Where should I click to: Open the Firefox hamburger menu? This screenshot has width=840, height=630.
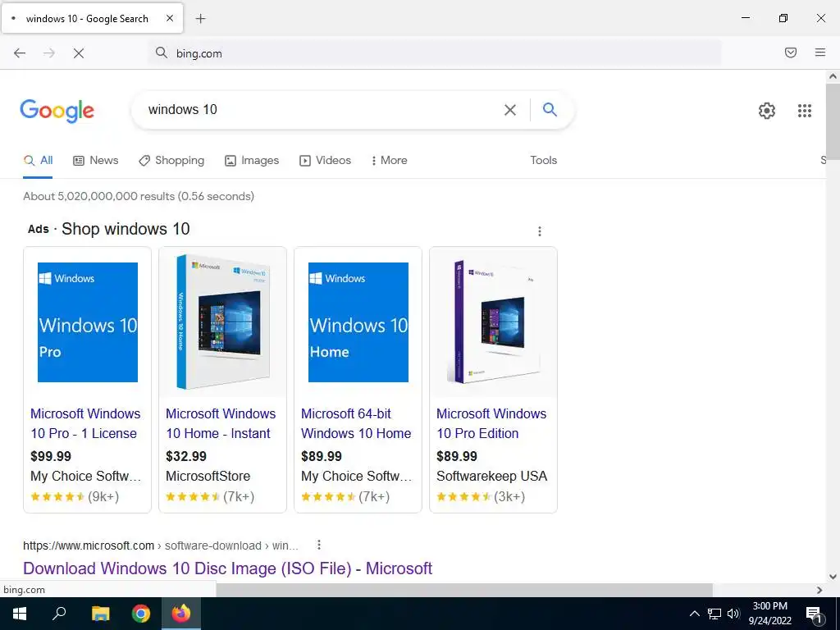click(x=820, y=52)
